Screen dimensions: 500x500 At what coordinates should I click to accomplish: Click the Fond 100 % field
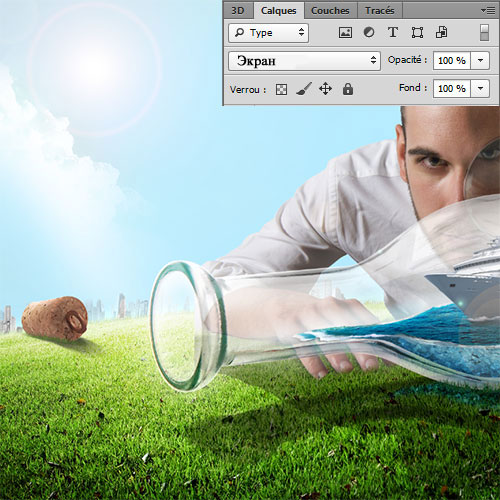[452, 88]
